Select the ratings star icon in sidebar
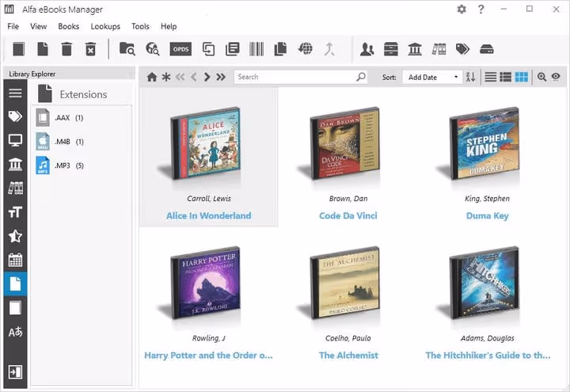The image size is (570, 392). click(15, 236)
